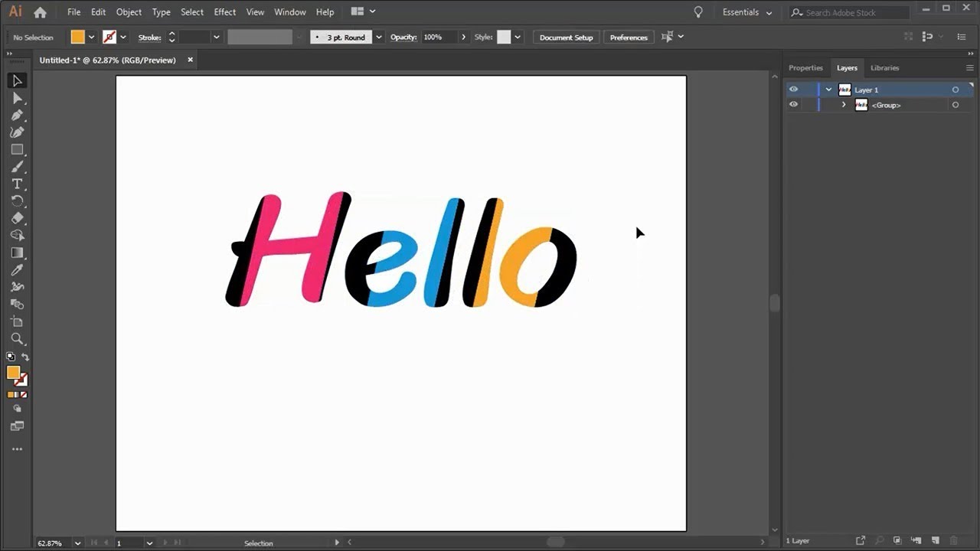The width and height of the screenshot is (980, 551).
Task: Select the Direct Selection tool
Action: point(17,98)
